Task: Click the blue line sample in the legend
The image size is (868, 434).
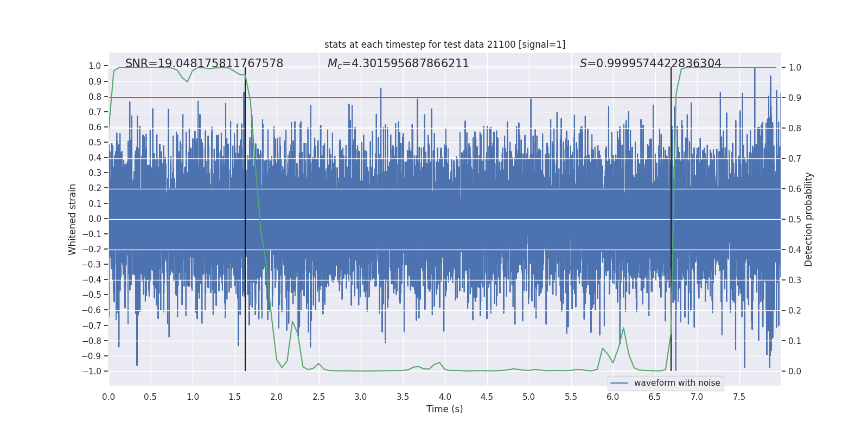Action: [x=620, y=383]
